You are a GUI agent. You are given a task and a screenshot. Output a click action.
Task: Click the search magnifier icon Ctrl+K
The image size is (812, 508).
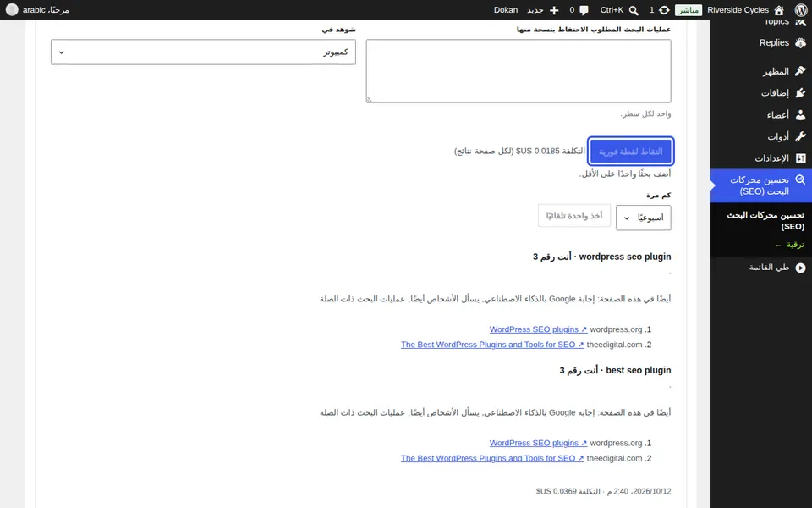tap(634, 10)
